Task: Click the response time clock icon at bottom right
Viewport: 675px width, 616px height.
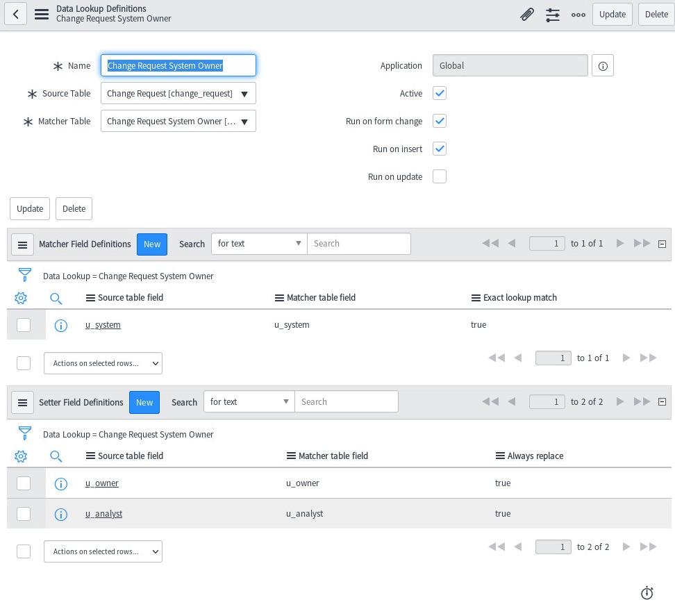Action: pyautogui.click(x=647, y=593)
